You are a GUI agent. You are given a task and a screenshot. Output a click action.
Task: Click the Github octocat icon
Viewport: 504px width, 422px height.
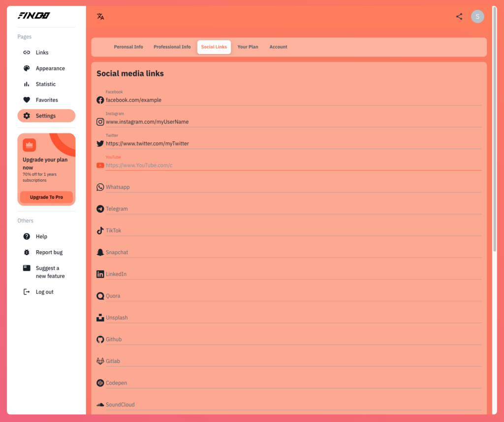click(x=100, y=339)
